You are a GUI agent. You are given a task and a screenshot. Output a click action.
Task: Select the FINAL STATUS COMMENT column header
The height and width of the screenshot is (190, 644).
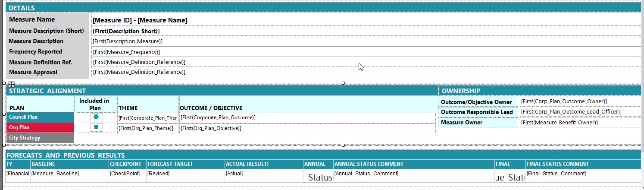(583, 164)
